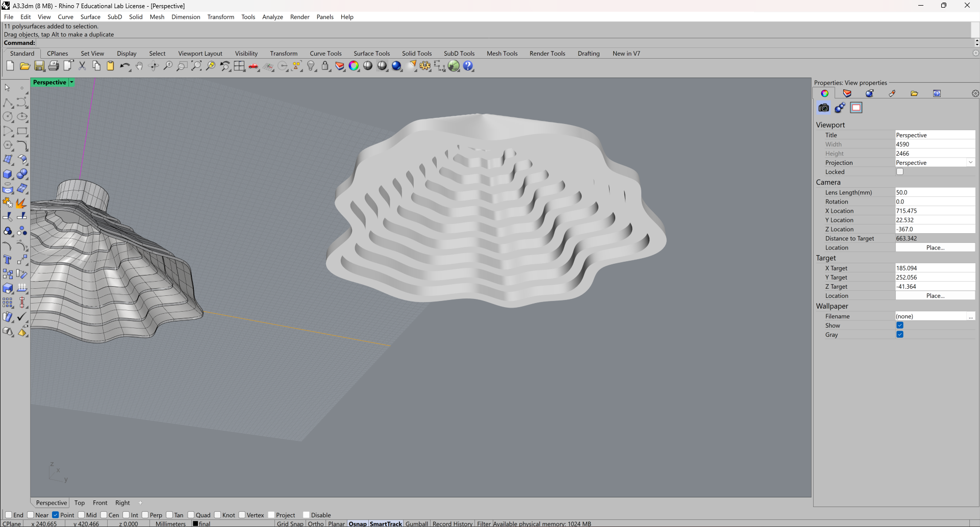This screenshot has width=980, height=527.
Task: Click the Rectangular Array icon in sidebar
Action: [8, 303]
